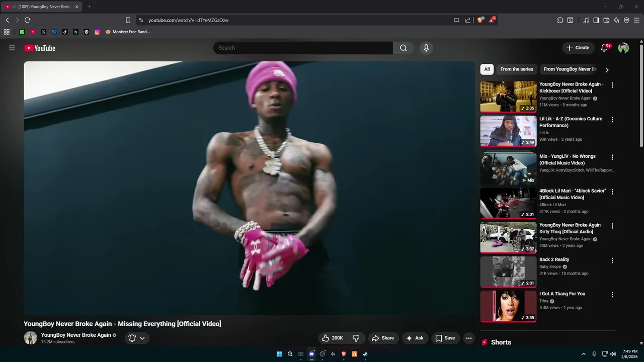This screenshot has width=644, height=362.
Task: Start voice search with the microphone icon
Action: [426, 48]
